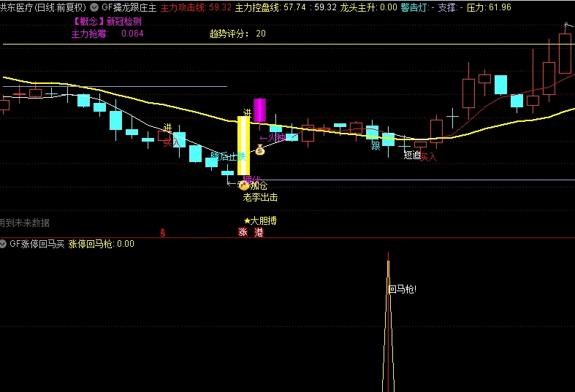Click the 压力: 61.96 value
The image size is (575, 392).
tap(489, 7)
